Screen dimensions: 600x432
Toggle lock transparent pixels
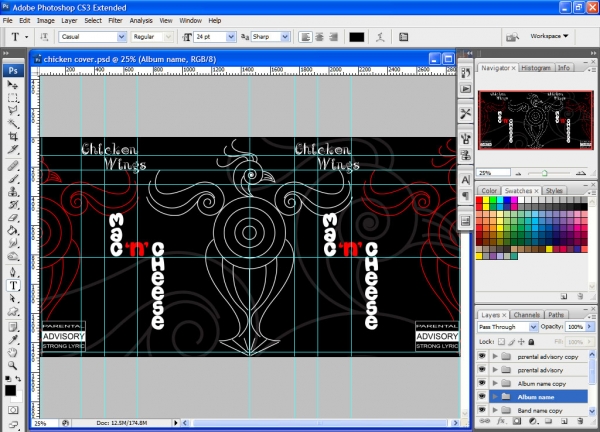click(x=501, y=342)
